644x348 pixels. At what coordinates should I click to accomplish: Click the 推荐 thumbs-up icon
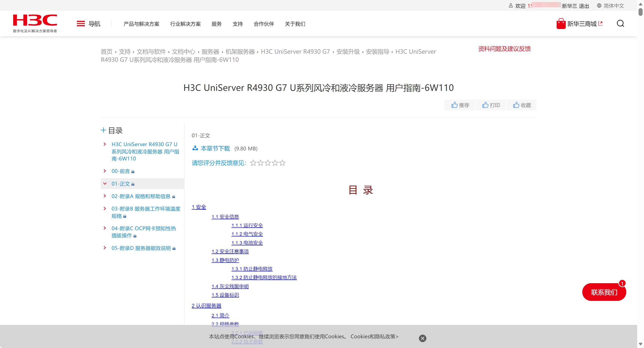454,105
